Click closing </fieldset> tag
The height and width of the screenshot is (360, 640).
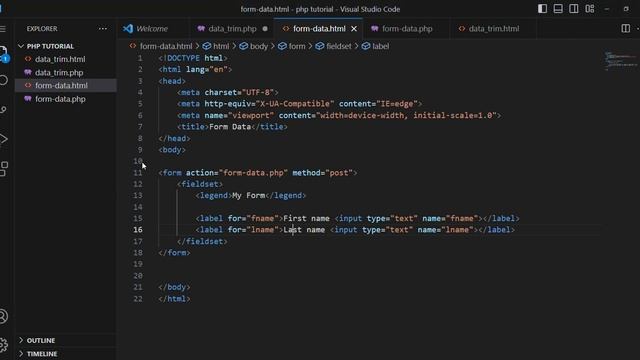point(202,241)
